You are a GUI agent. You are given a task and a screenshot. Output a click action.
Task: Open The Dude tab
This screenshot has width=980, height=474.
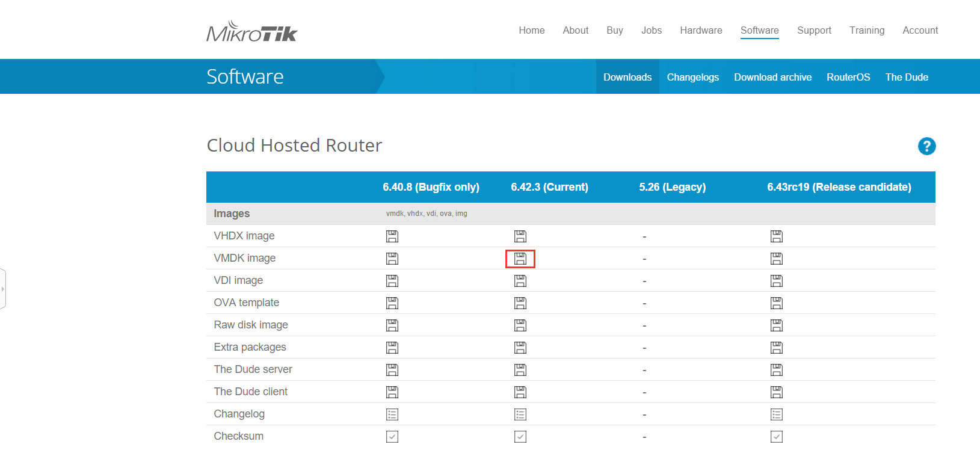(x=907, y=76)
